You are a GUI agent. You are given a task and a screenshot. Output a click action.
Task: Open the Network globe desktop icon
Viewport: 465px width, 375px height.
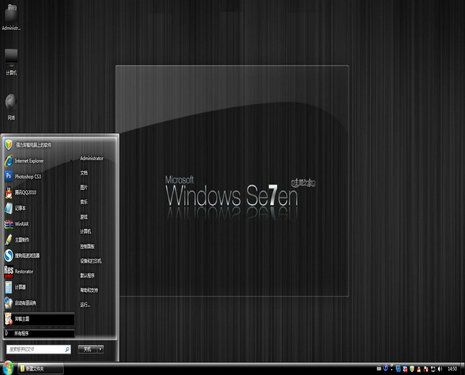point(11,107)
